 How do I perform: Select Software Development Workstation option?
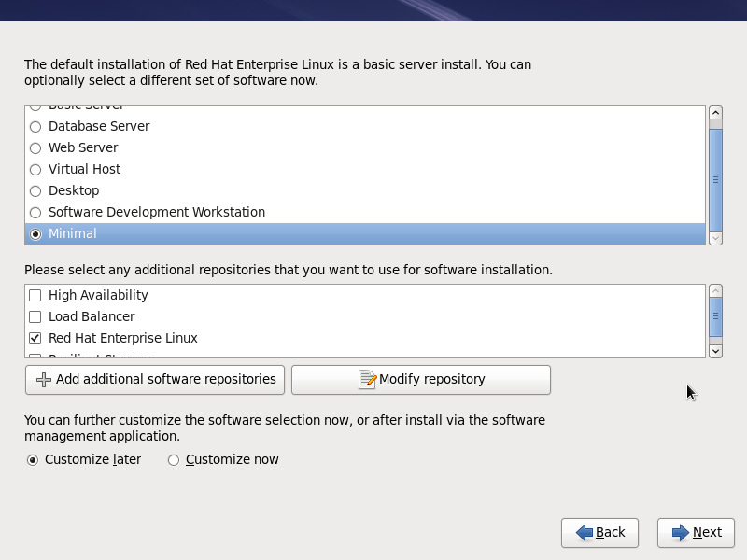tap(35, 213)
